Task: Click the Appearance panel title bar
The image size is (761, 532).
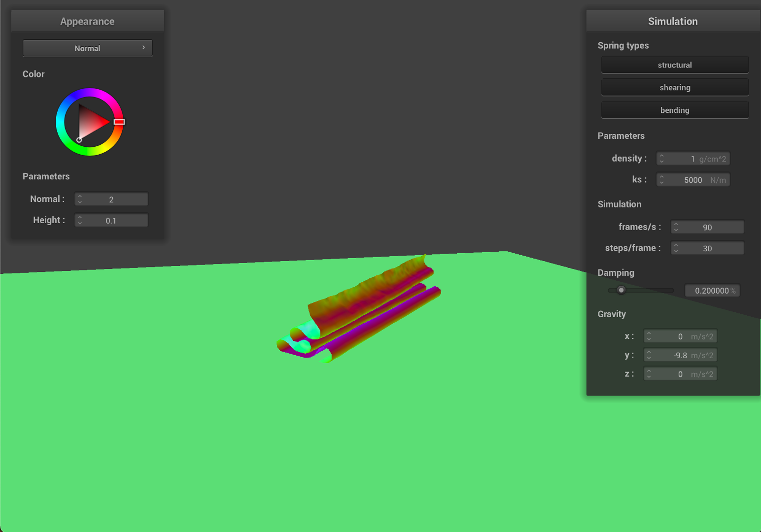Action: [x=87, y=21]
